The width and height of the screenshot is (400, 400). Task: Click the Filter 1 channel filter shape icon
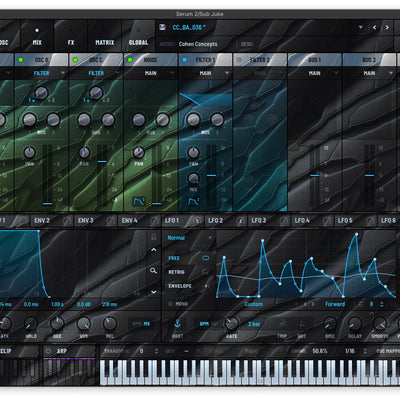(x=193, y=201)
